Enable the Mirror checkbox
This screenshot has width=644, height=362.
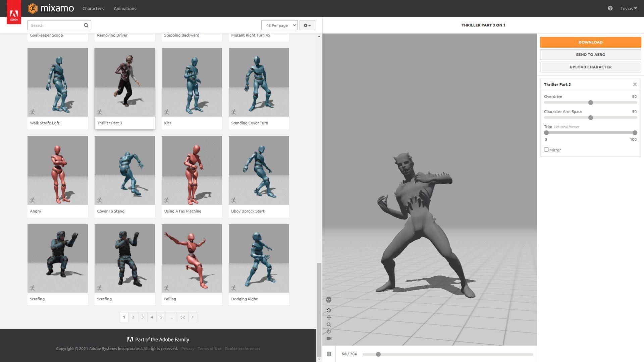(546, 149)
